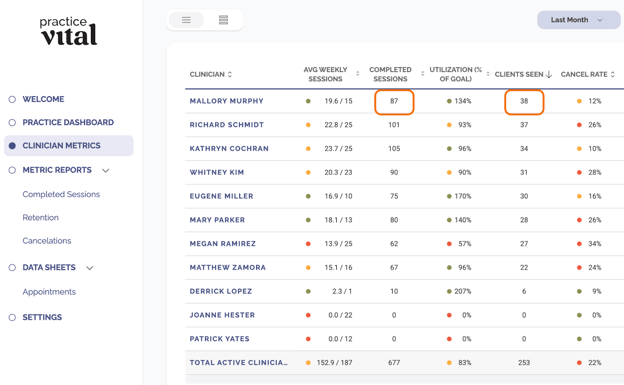Switch to compact list view icon

(x=186, y=20)
